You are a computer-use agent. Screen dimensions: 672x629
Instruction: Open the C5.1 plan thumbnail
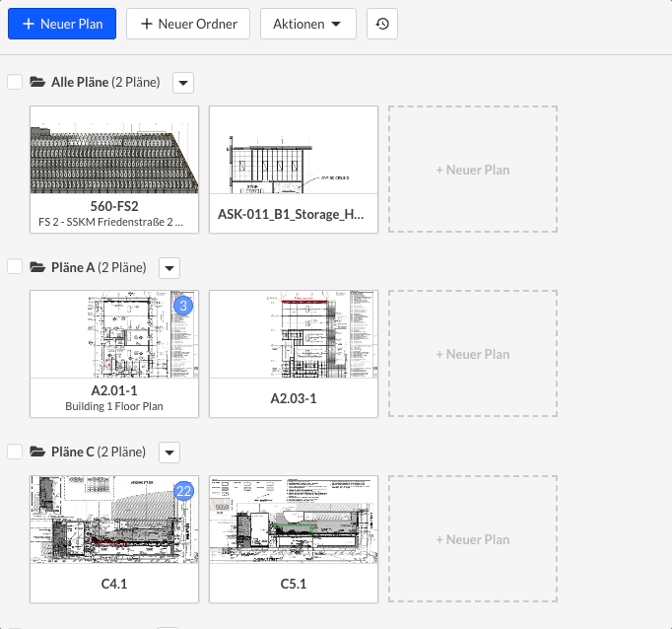294,520
